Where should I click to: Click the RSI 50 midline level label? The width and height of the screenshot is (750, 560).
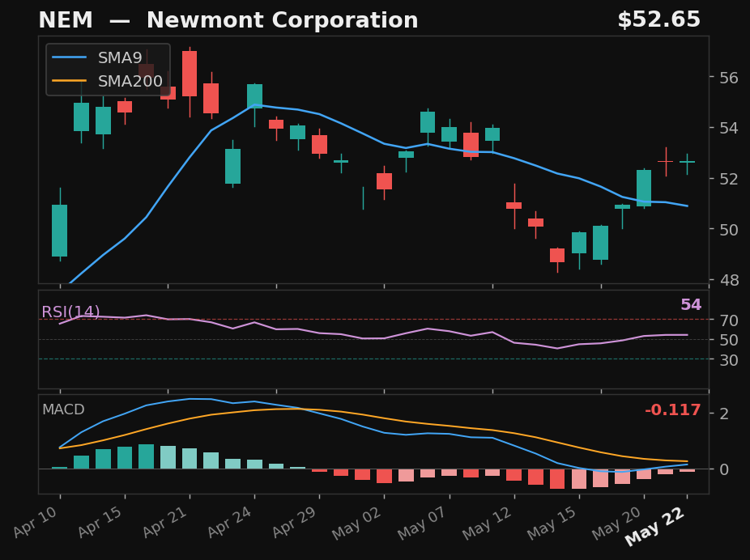pyautogui.click(x=728, y=340)
